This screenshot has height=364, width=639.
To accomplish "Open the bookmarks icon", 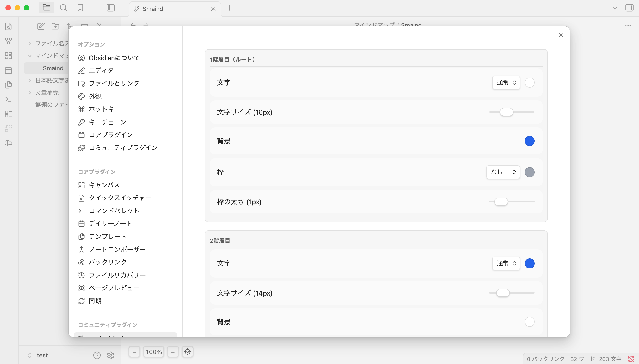I will point(80,8).
